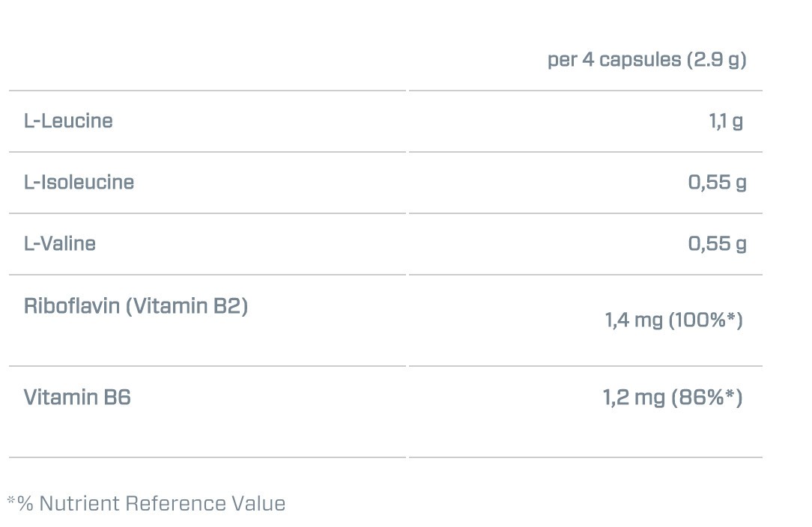Click the "1,2 mg" Vitamin B6 amount

pyautogui.click(x=634, y=397)
